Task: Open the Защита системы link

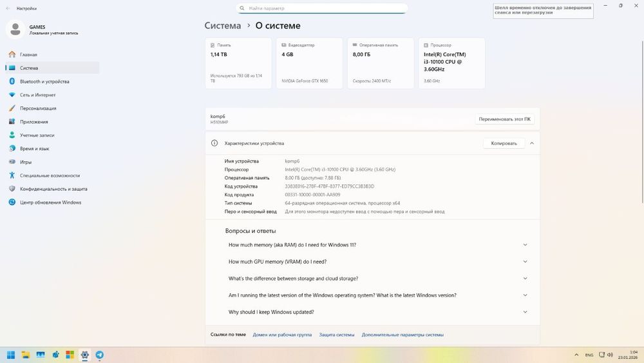Action: tap(337, 335)
